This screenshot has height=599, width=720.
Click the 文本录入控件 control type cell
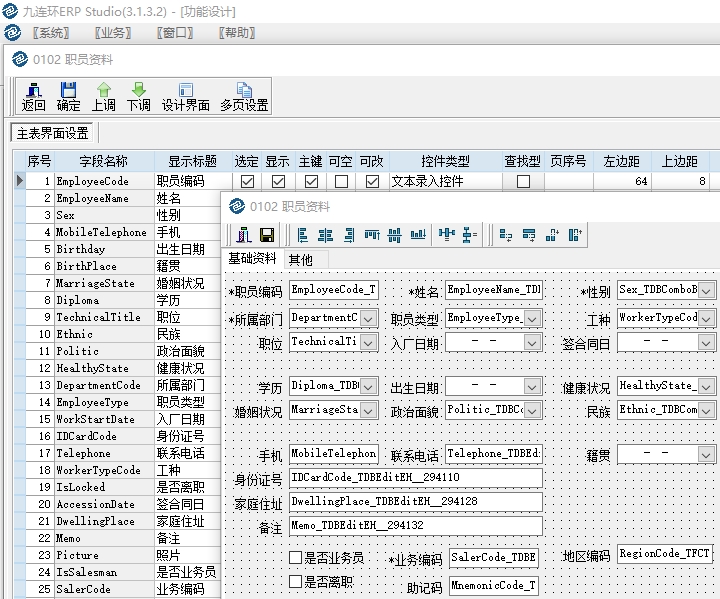445,181
